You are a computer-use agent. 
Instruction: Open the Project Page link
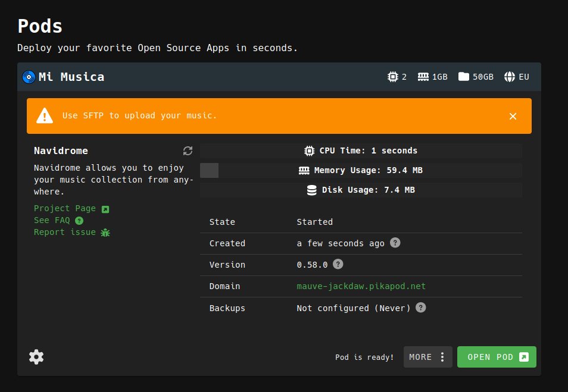(65, 208)
